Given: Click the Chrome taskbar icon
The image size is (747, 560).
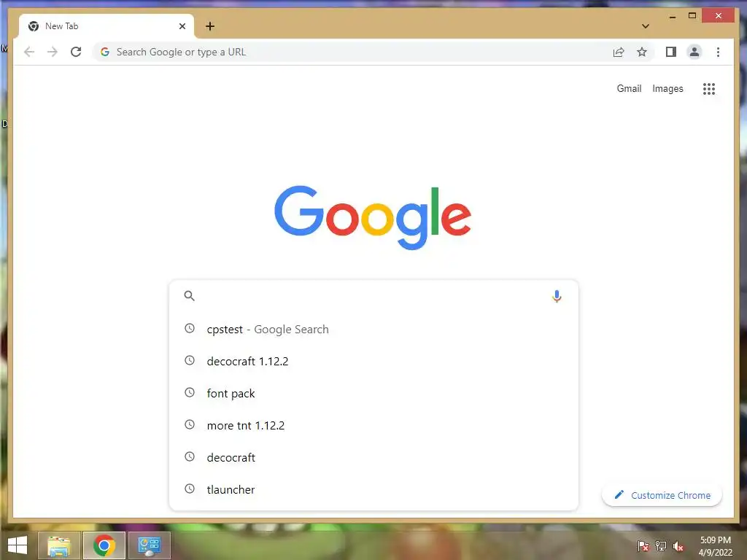Looking at the screenshot, I should (104, 545).
